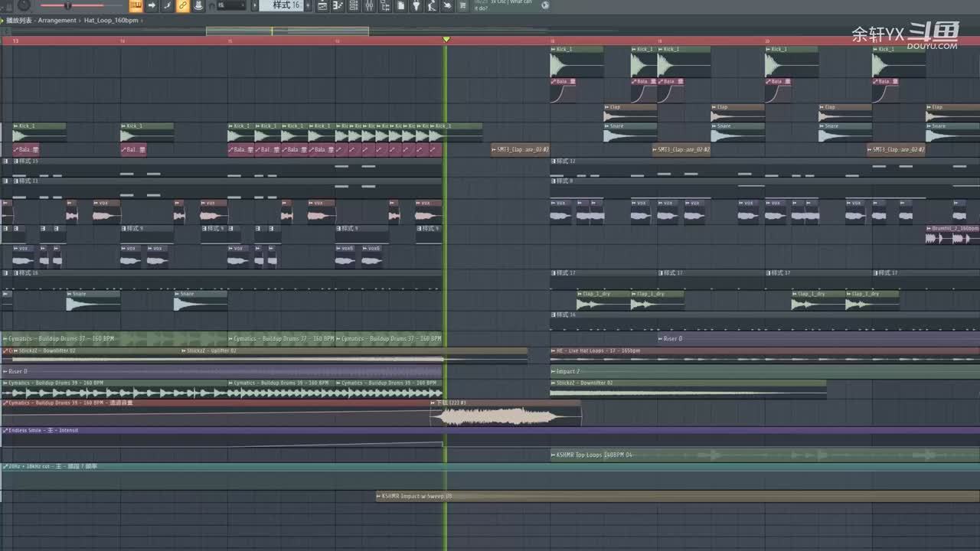Expand the 播放列表 playlist menu arrow

(2, 20)
